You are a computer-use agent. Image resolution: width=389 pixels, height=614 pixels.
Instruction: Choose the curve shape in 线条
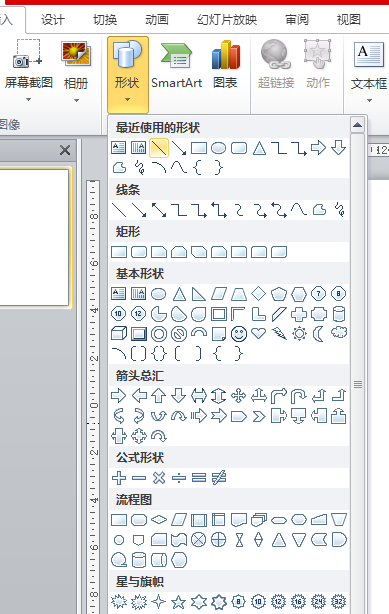tap(299, 210)
